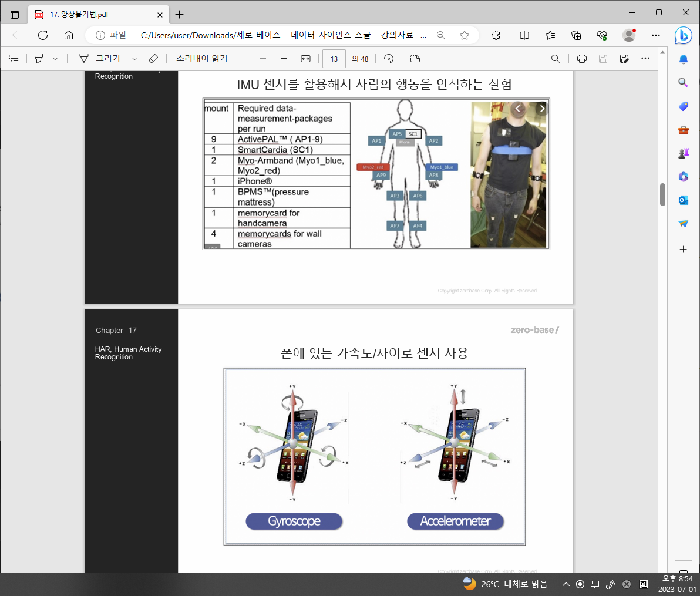This screenshot has width=700, height=596.
Task: Open the Bing Copilot sidebar button
Action: (683, 35)
